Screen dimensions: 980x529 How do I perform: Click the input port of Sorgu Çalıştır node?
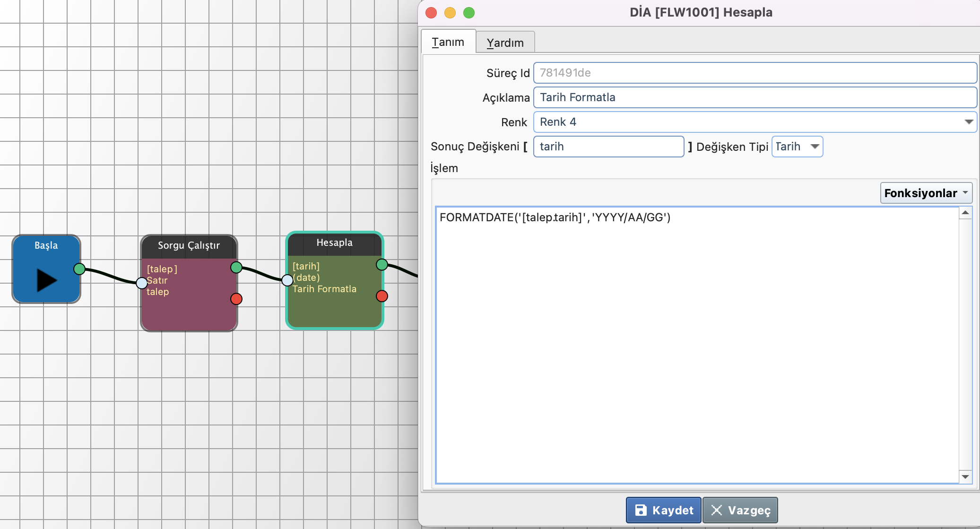[142, 283]
